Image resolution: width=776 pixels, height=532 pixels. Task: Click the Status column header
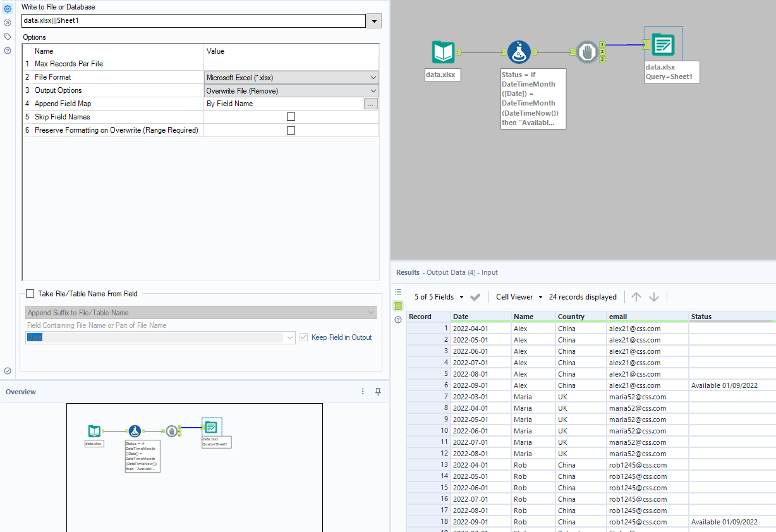click(701, 317)
